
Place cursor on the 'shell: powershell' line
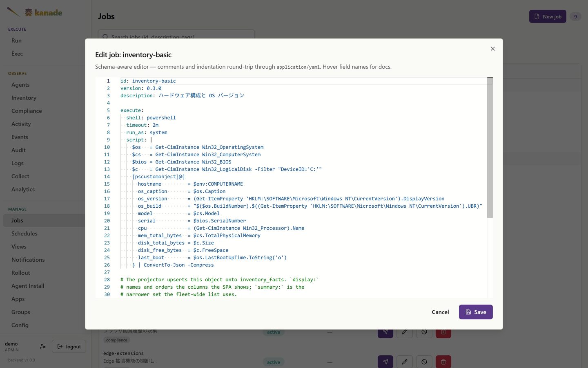point(151,118)
